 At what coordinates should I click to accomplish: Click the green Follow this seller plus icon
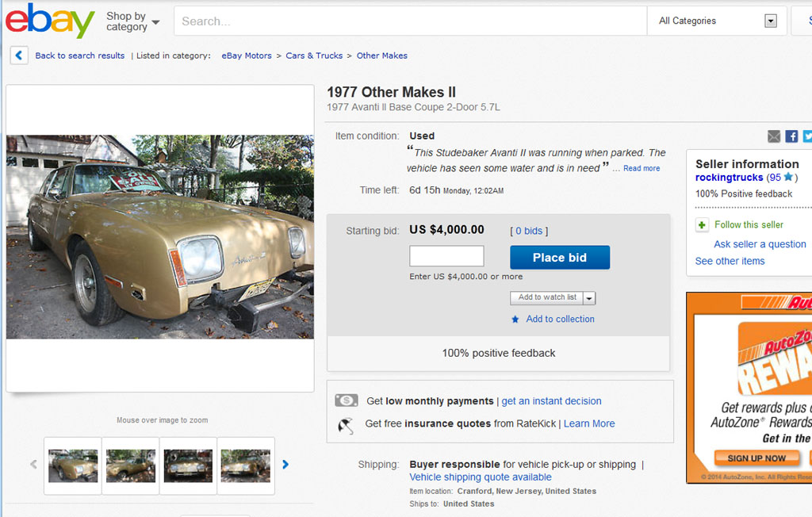click(x=702, y=225)
